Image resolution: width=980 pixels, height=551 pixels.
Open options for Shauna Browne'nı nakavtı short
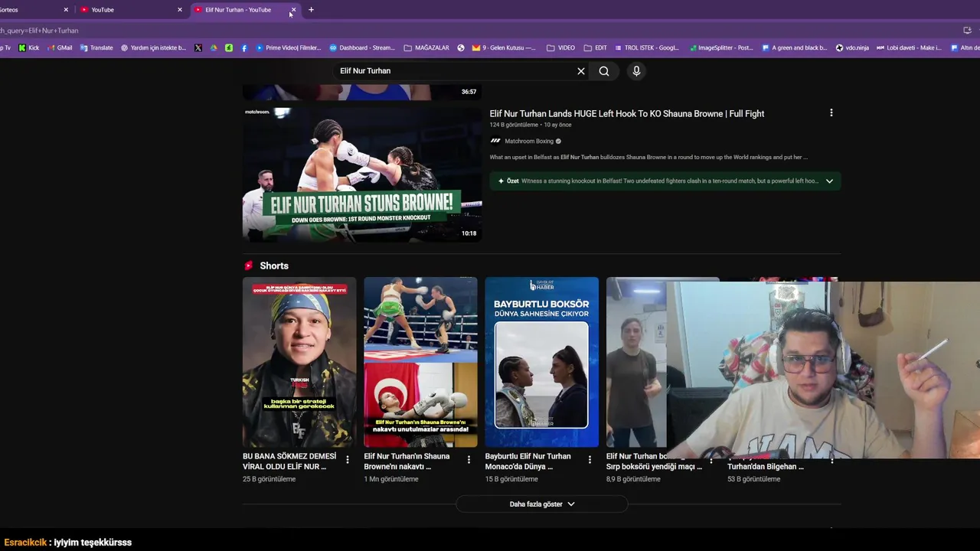469,460
